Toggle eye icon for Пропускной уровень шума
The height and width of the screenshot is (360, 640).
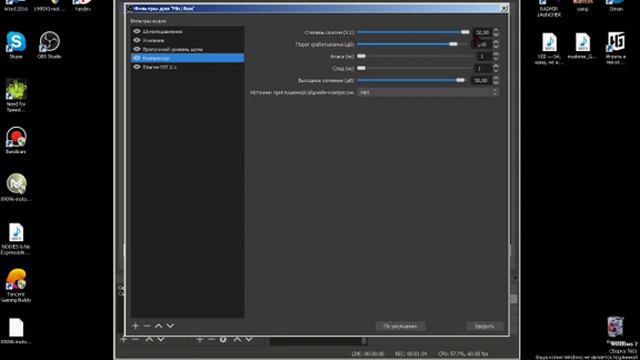pos(137,49)
